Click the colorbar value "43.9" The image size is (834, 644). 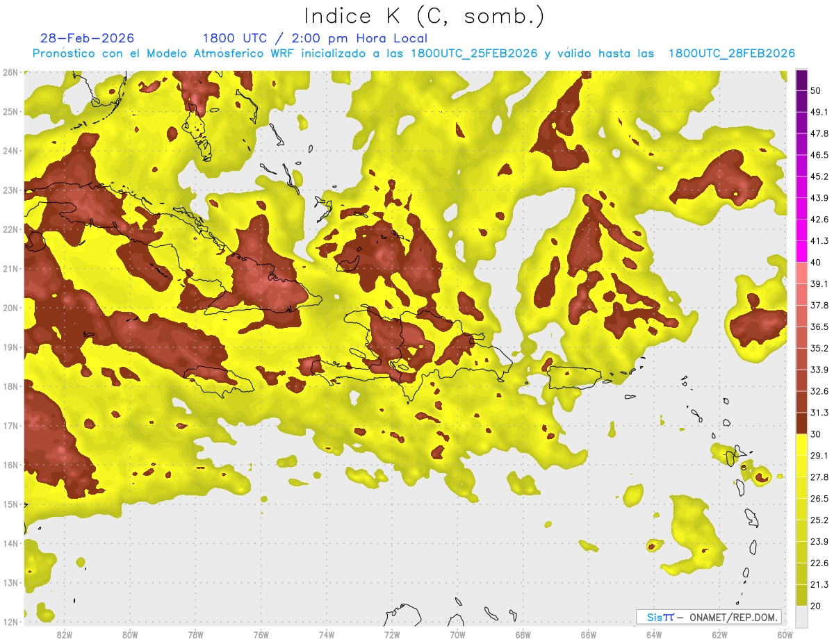(819, 197)
